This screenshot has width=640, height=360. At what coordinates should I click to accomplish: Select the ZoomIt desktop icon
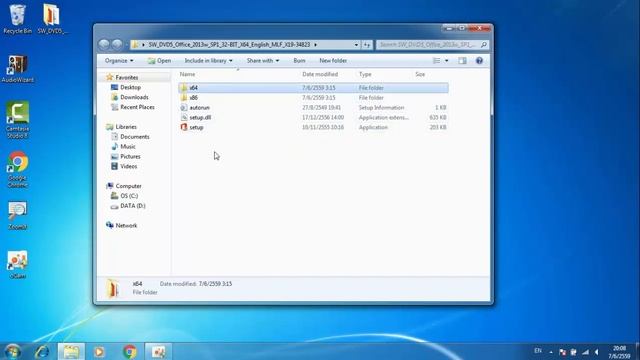(x=18, y=216)
